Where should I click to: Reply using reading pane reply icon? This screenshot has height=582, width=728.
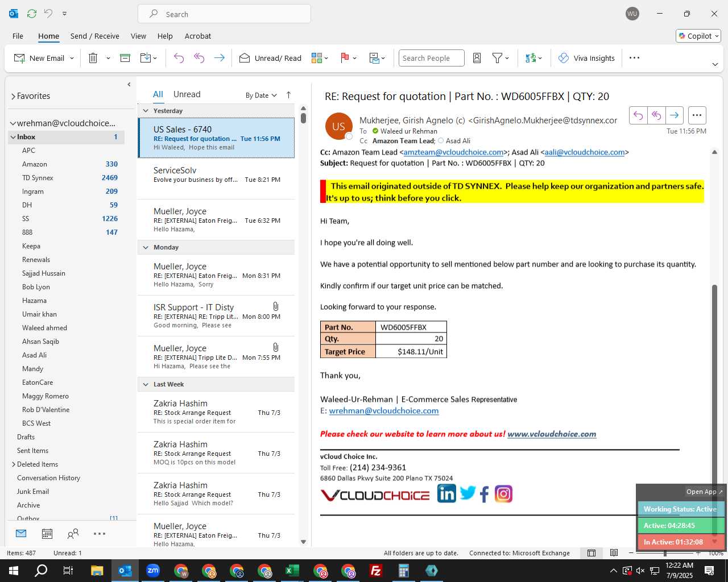tap(638, 115)
